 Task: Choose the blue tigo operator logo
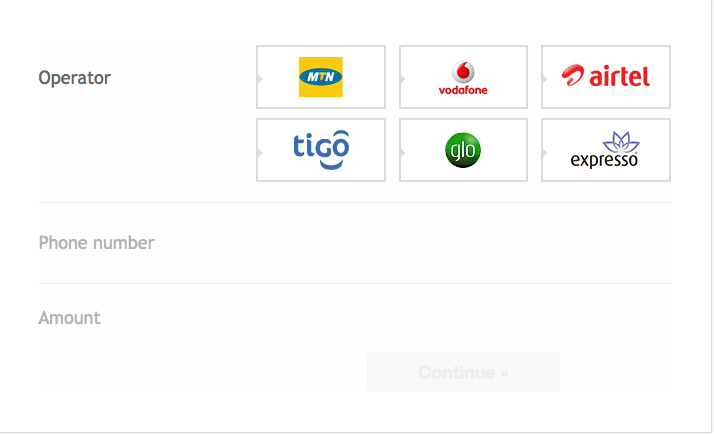click(321, 150)
